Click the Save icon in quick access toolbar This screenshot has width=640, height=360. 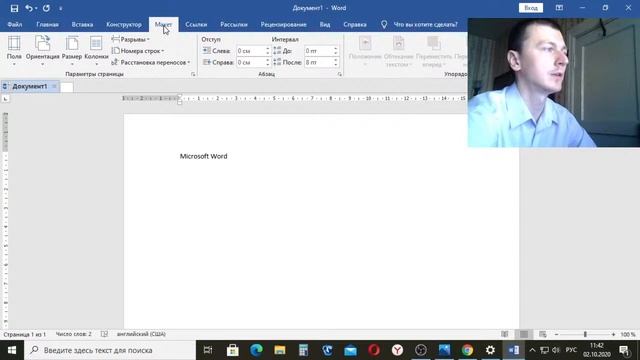(x=14, y=8)
